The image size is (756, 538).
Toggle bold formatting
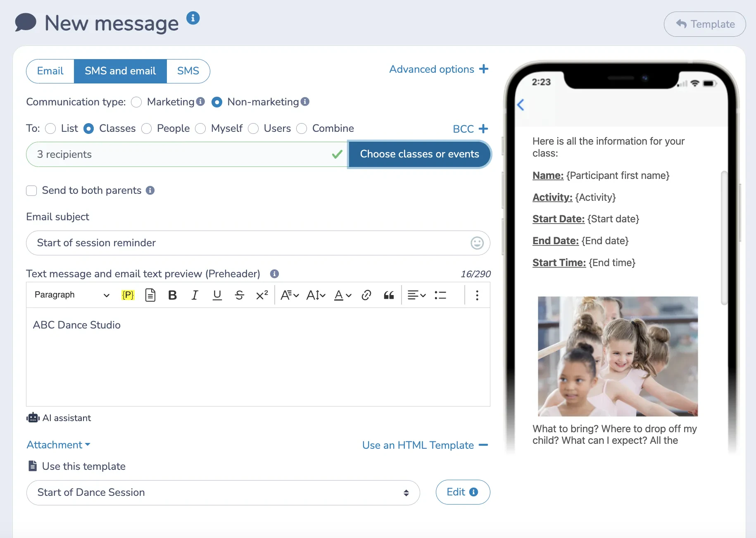(173, 295)
